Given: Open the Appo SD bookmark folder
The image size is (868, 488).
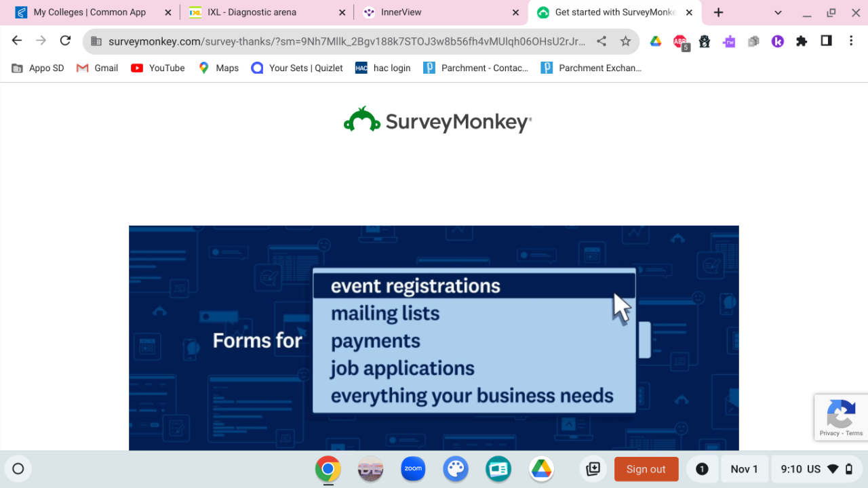Looking at the screenshot, I should 38,68.
